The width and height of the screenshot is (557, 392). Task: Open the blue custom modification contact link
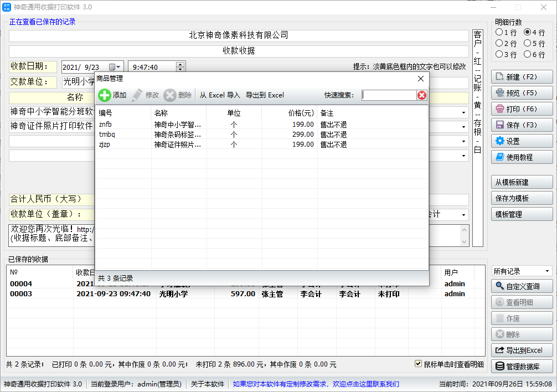point(316,384)
